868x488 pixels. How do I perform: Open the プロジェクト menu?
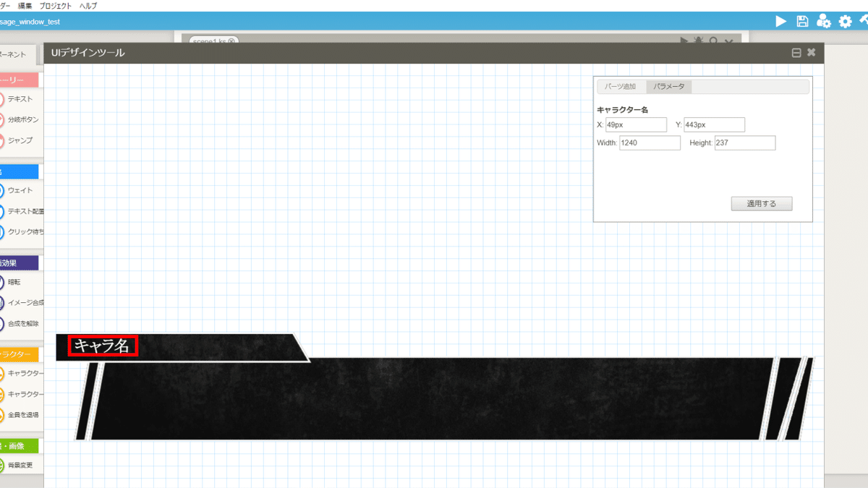click(x=56, y=6)
